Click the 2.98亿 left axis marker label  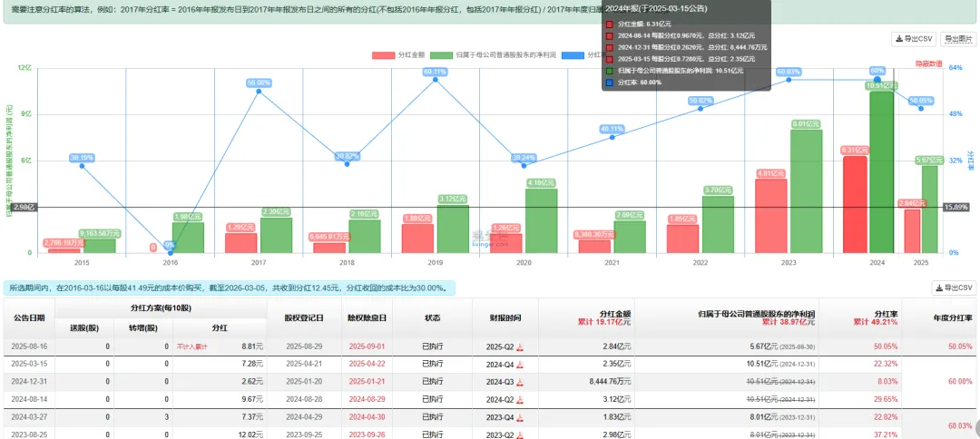click(x=24, y=207)
